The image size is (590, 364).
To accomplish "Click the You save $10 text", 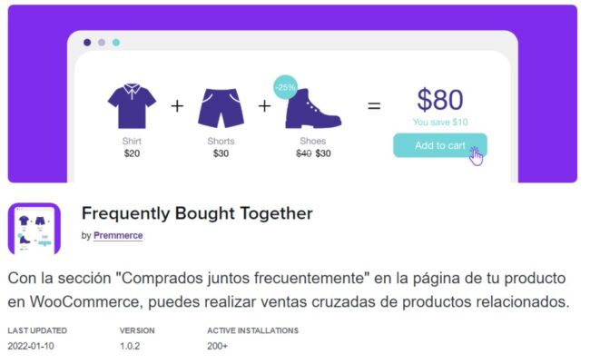I will (x=440, y=122).
